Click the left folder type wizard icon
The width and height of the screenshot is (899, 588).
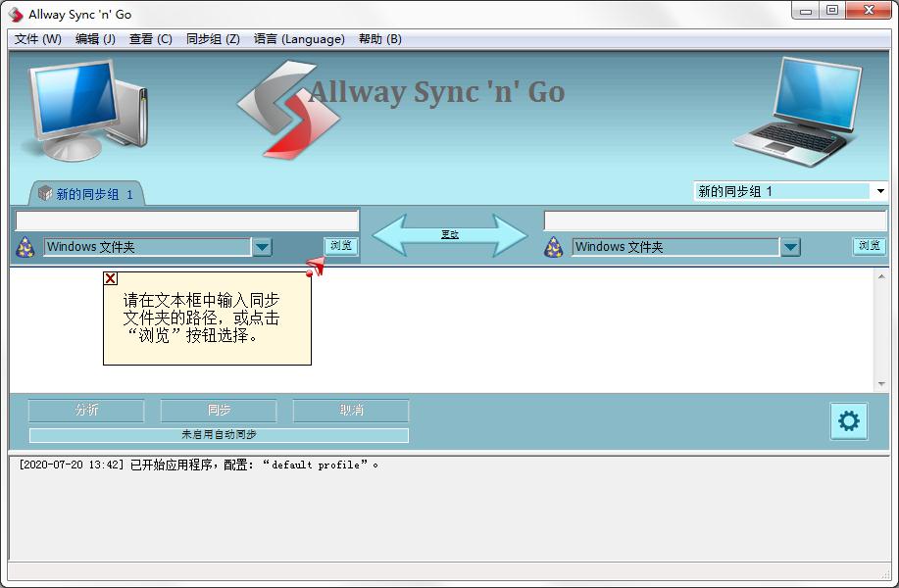point(25,247)
